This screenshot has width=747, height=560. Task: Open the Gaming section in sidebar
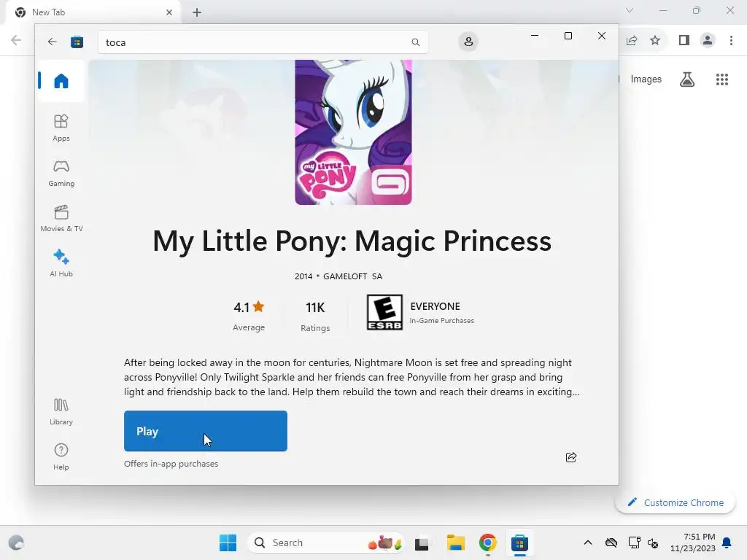click(61, 174)
